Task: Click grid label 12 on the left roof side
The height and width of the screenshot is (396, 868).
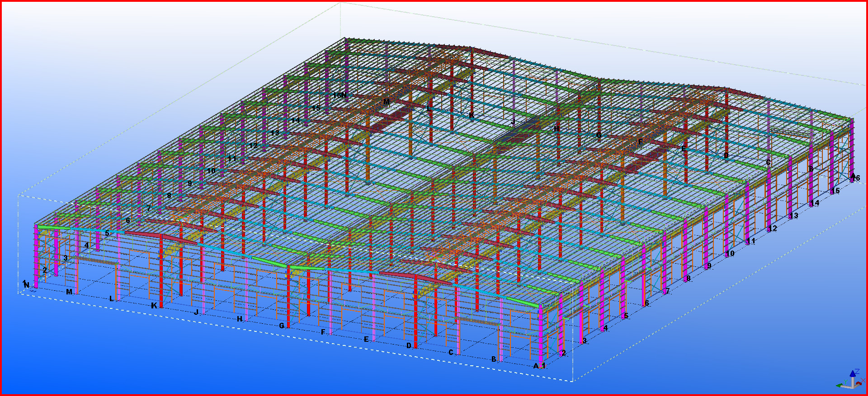Action: (253, 146)
